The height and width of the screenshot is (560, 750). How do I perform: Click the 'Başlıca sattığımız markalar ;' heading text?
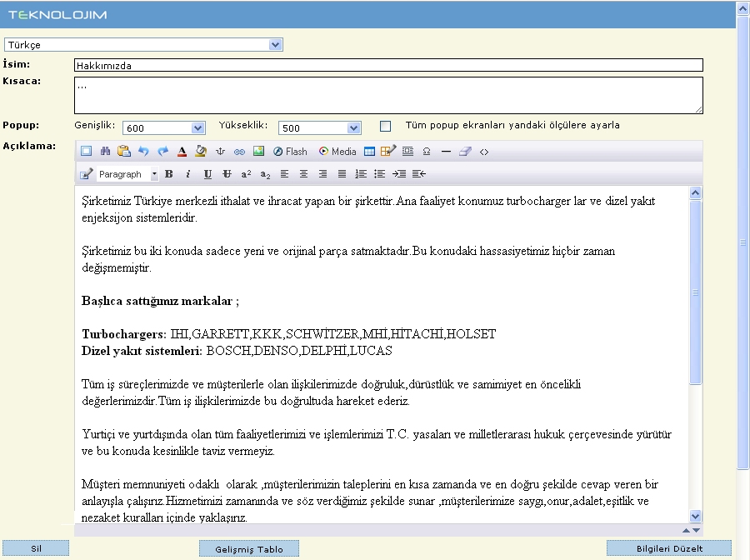(x=160, y=301)
